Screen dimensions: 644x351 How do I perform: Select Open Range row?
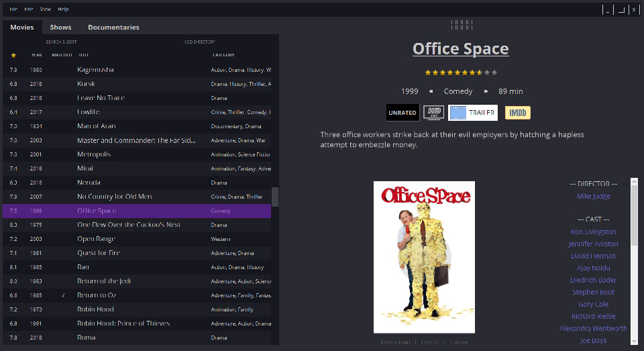(137, 239)
